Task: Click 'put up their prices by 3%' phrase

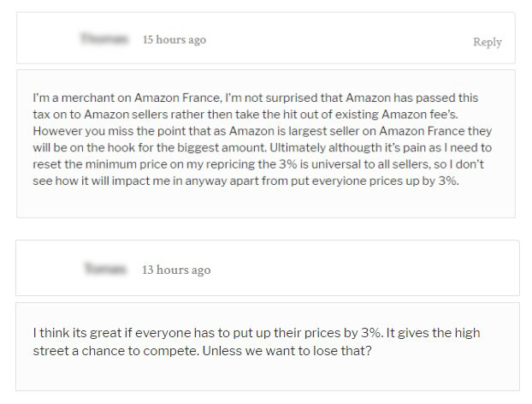Action: coord(308,333)
